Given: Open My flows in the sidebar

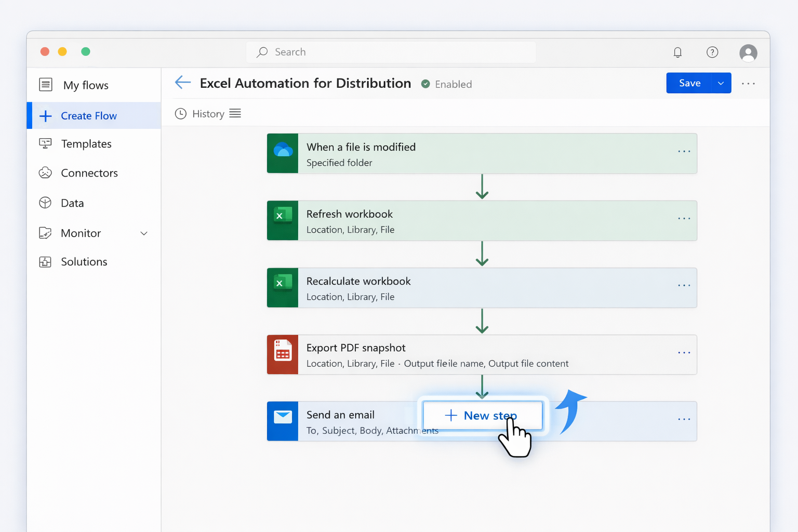Looking at the screenshot, I should [94, 85].
